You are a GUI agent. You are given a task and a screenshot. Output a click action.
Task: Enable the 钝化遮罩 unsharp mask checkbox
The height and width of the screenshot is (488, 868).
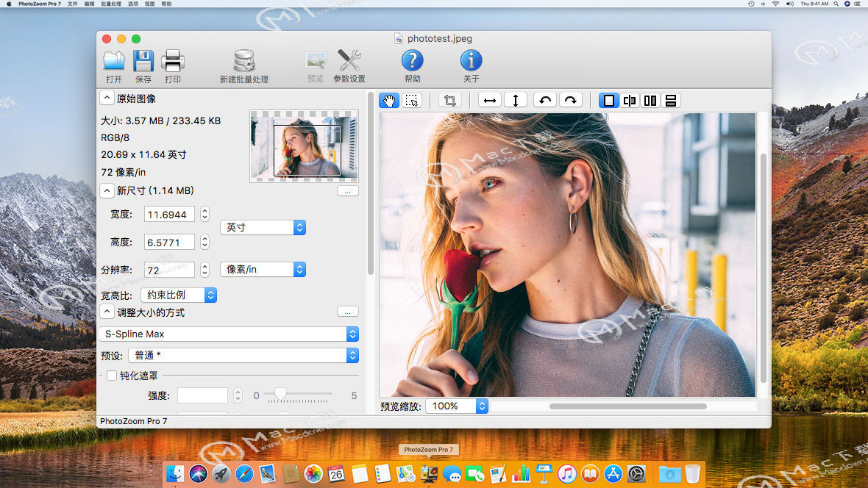112,376
